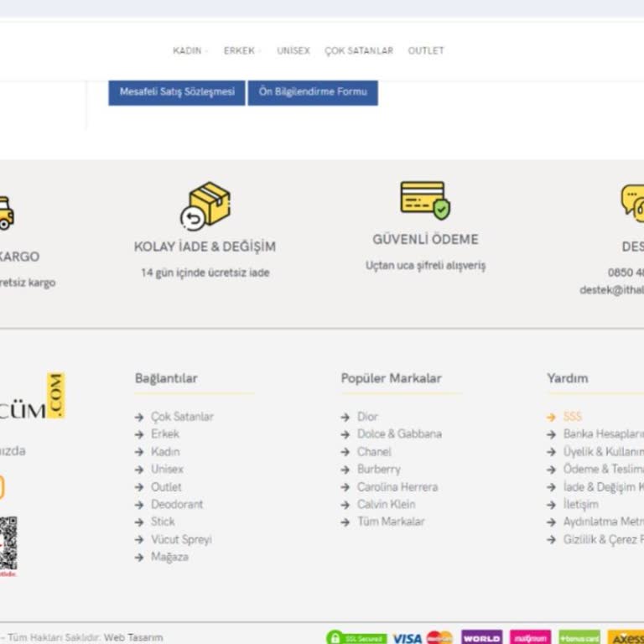
Task: Click the arrow icon beside Tüm Markalar
Action: coord(345,522)
